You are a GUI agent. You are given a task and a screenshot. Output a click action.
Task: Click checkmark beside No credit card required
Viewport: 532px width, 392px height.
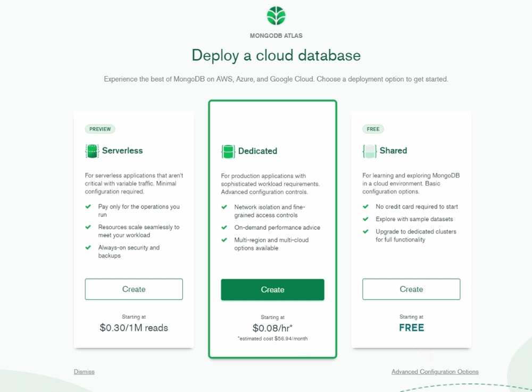point(366,206)
